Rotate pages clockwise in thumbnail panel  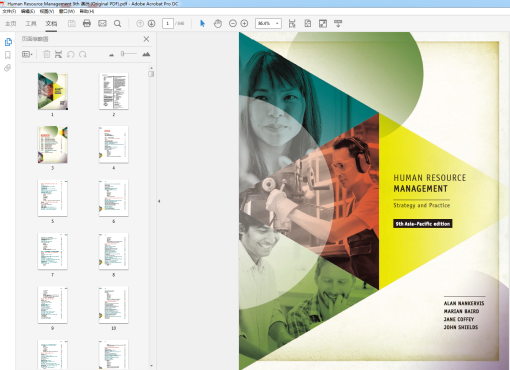point(83,54)
